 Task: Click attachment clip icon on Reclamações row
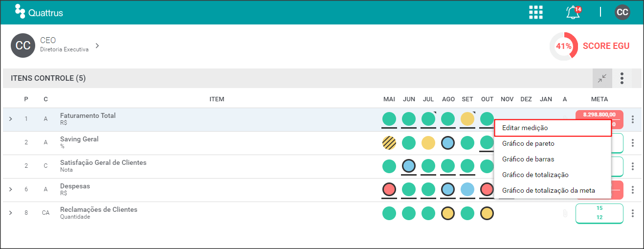tap(565, 213)
